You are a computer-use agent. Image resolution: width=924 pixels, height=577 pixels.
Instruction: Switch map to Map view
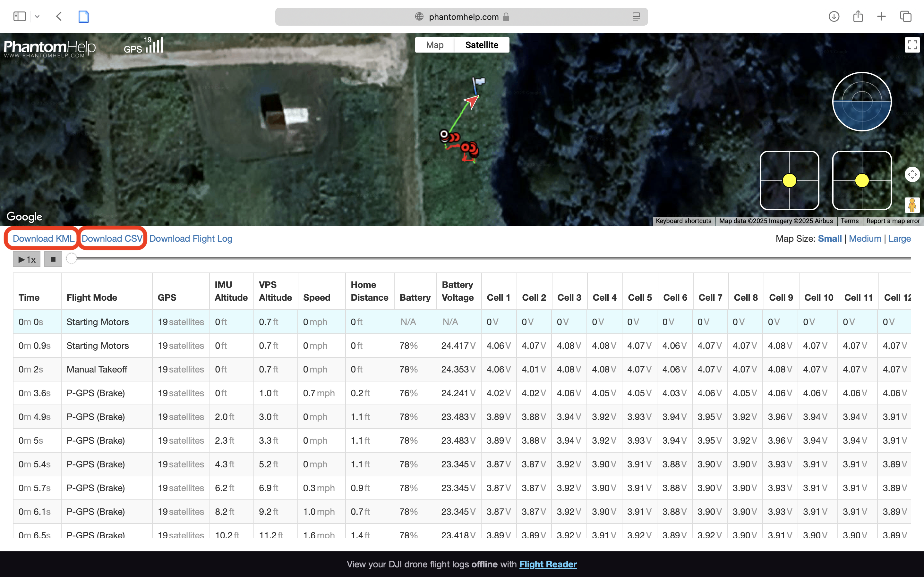click(x=434, y=45)
